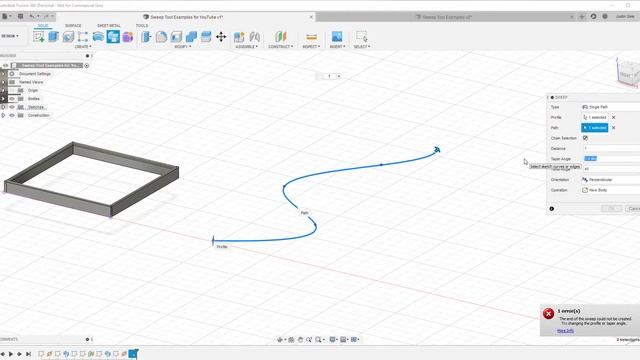Screen dimensions: 640x360
Task: Click the Zoom window magnifier icon
Action: (x=318, y=340)
